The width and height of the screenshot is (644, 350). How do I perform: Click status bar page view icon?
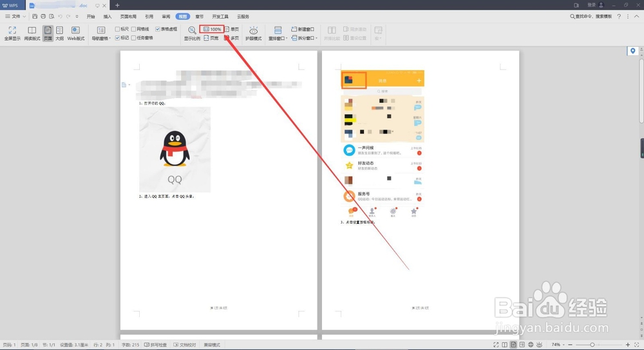(x=513, y=345)
